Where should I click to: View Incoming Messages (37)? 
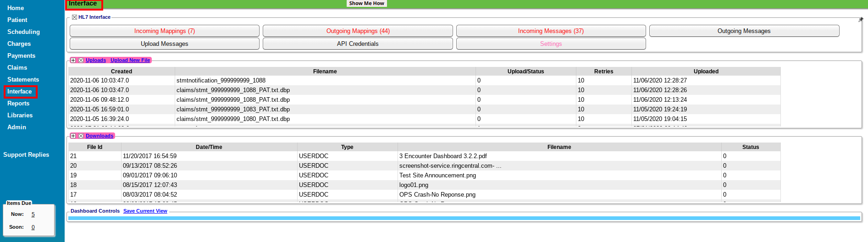pos(551,31)
